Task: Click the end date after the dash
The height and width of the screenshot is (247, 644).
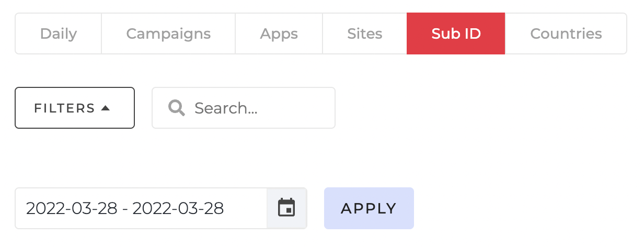Action: click(178, 208)
